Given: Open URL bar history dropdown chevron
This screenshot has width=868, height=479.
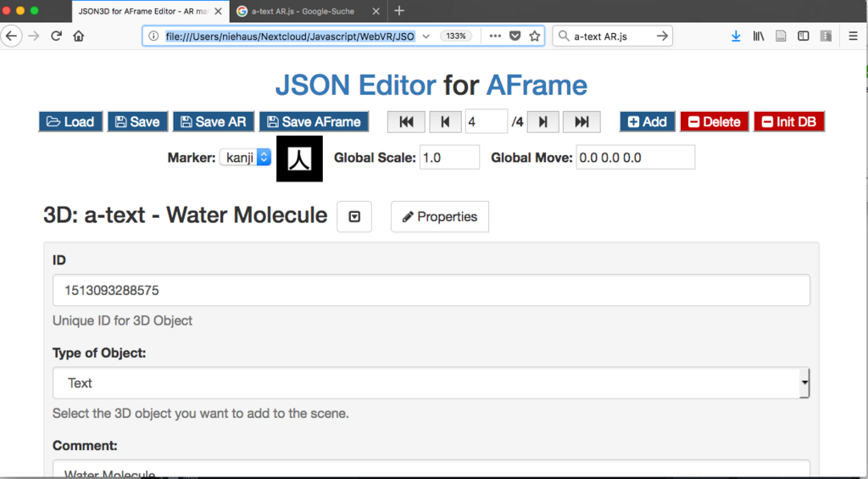Looking at the screenshot, I should click(x=426, y=36).
